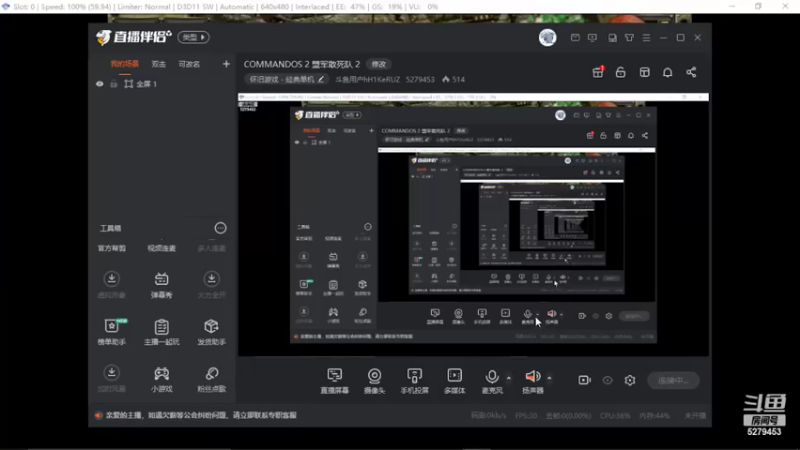Open the gift box icon with red badge
Image resolution: width=800 pixels, height=450 pixels.
point(598,72)
